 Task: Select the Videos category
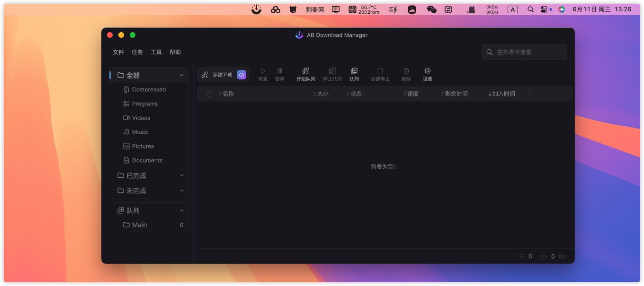[149, 118]
